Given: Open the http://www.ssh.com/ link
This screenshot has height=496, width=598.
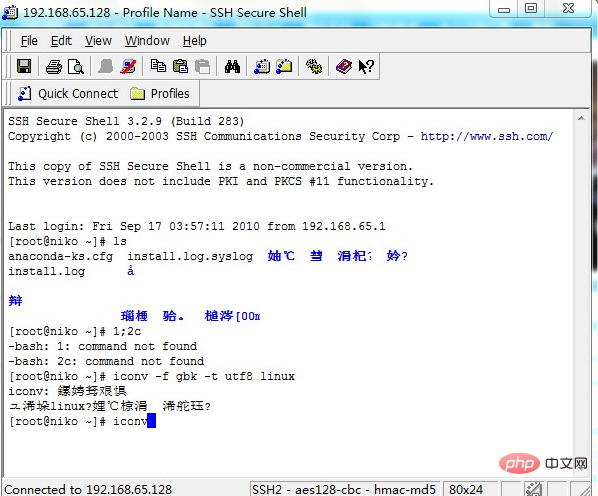Looking at the screenshot, I should tap(487, 136).
